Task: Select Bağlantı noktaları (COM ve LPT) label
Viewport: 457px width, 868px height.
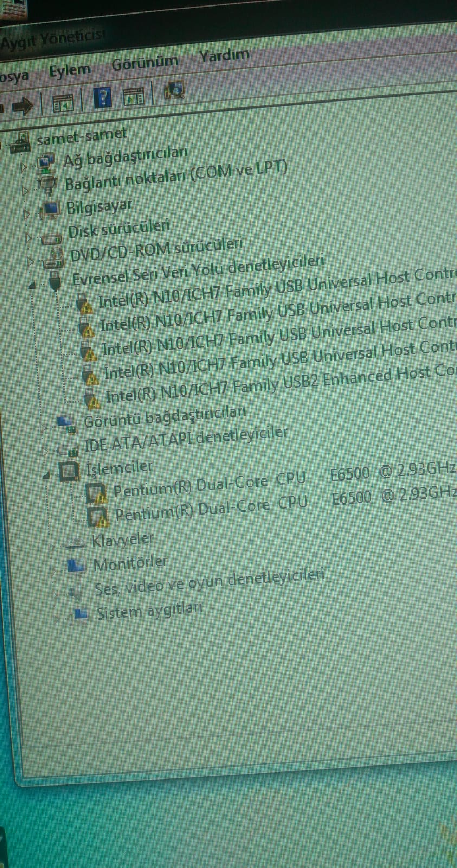Action: tap(176, 175)
